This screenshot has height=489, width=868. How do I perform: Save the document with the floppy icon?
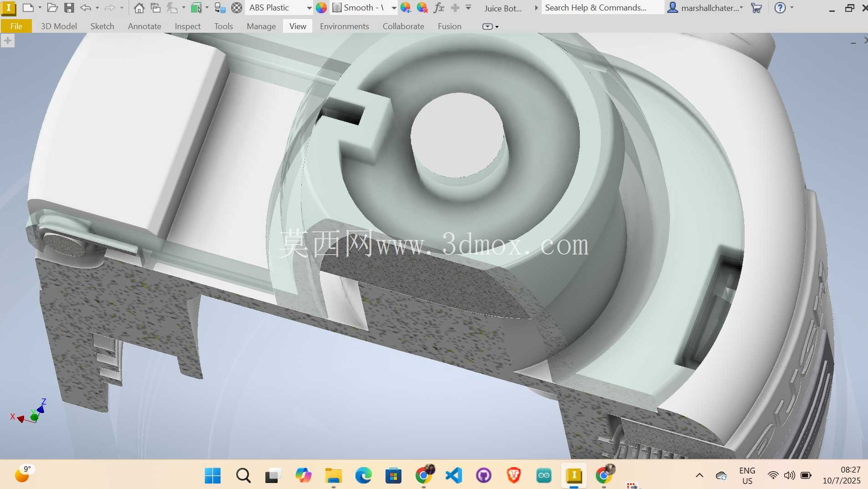point(69,8)
